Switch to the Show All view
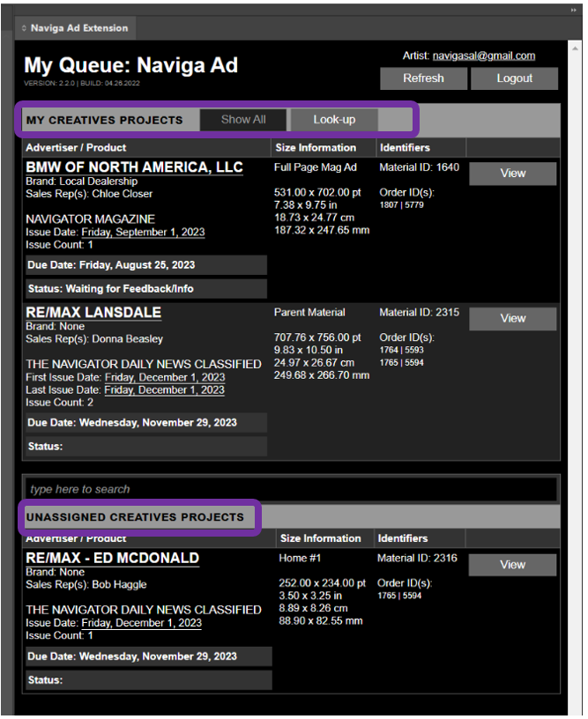This screenshot has height=719, width=588. point(243,120)
